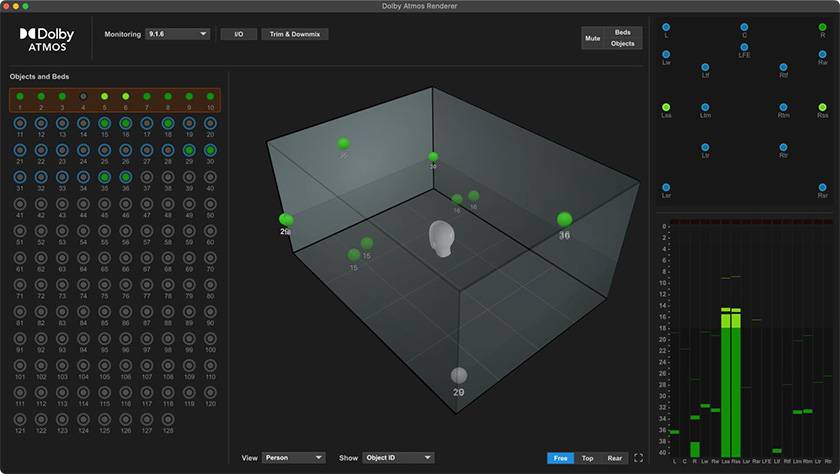The width and height of the screenshot is (840, 474).
Task: Toggle object 15 in the objects grid
Action: (x=104, y=124)
